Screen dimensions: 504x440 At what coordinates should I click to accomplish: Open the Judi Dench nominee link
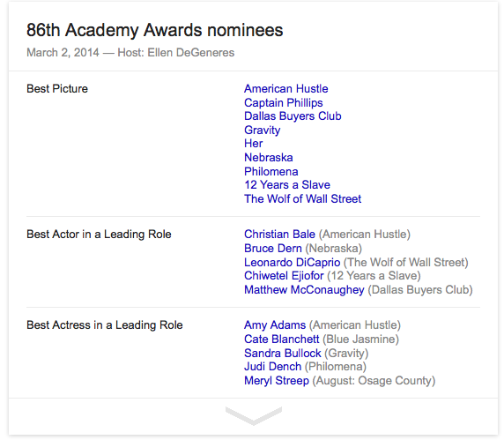pyautogui.click(x=272, y=366)
